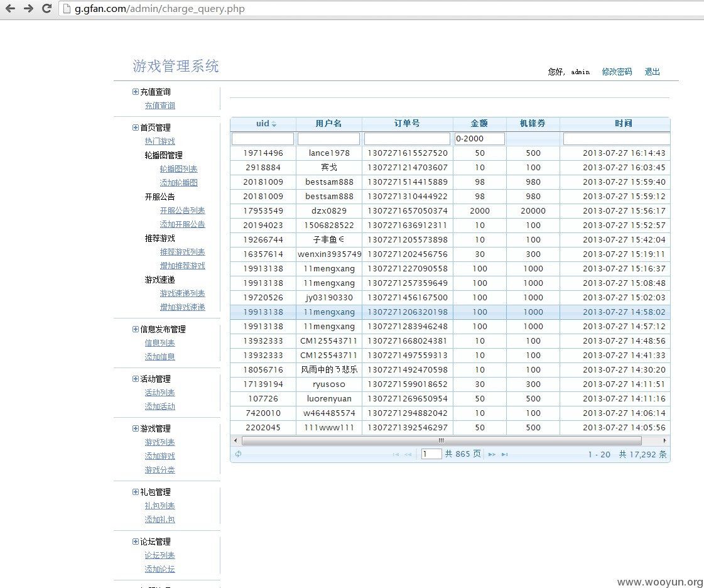Toggle the 游戏管理 section expander icon
The image size is (704, 588).
tap(135, 428)
